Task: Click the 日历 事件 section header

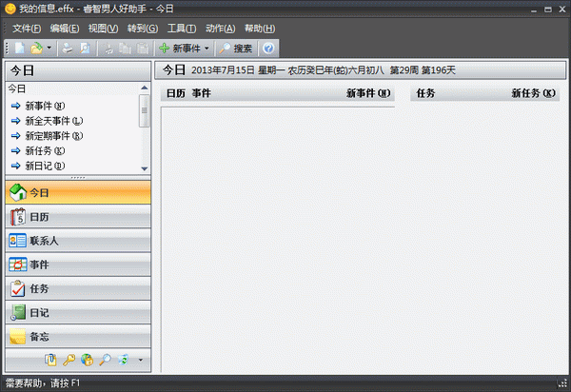Action: [x=188, y=93]
